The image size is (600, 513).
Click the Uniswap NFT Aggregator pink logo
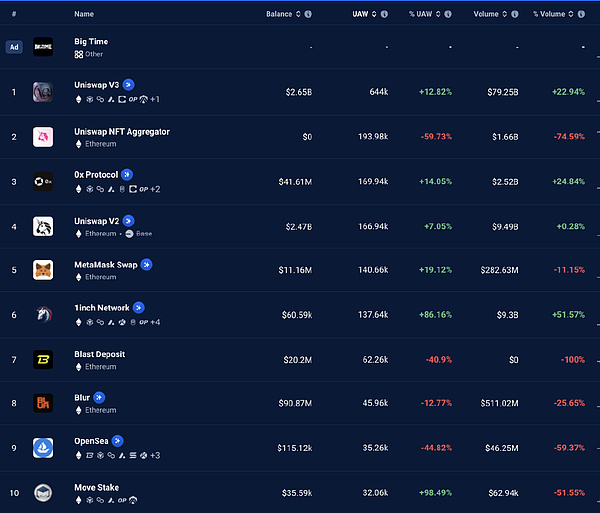click(x=43, y=137)
